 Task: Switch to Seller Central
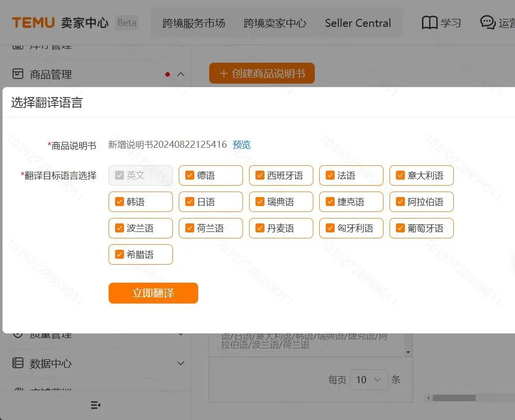point(358,23)
